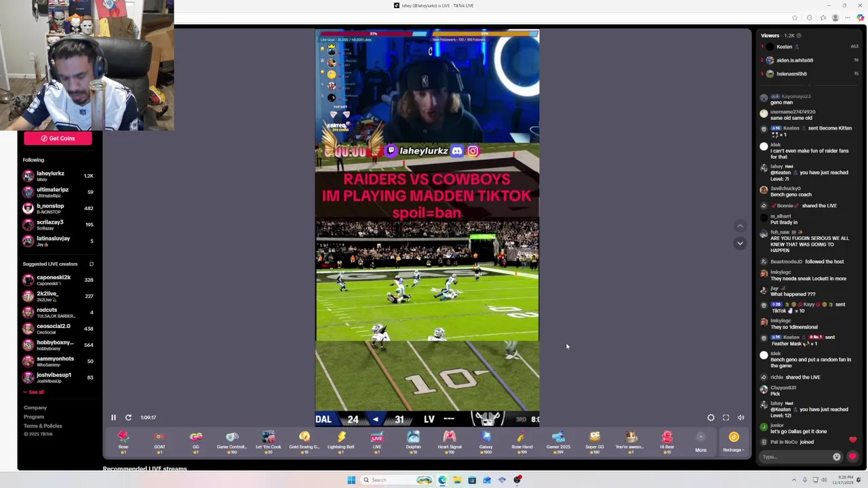The image size is (868, 488).
Task: Send the Rose gift
Action: point(123,441)
